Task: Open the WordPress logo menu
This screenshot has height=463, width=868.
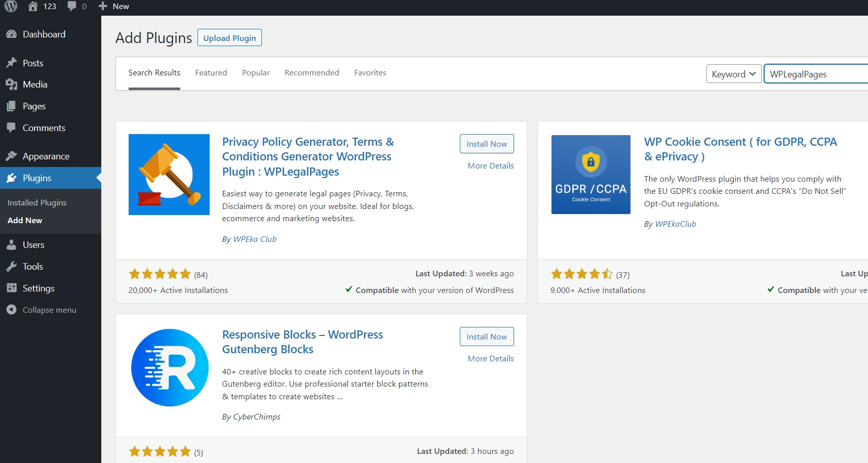Action: (x=10, y=7)
